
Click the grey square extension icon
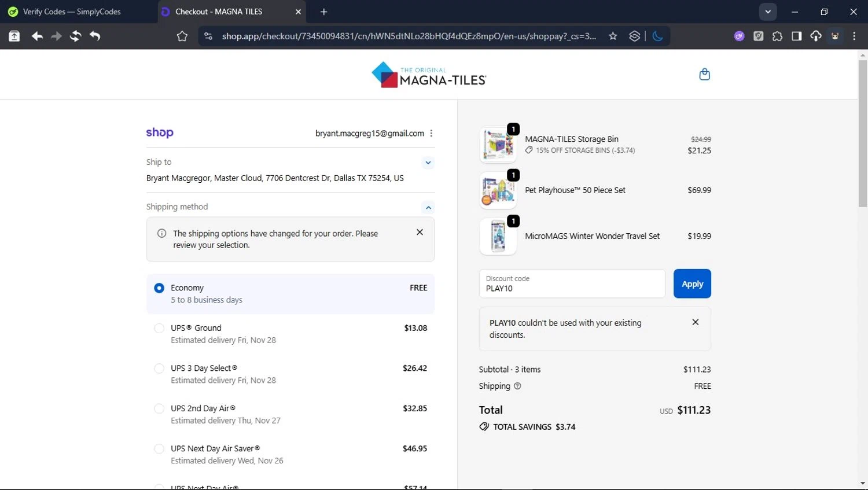758,36
